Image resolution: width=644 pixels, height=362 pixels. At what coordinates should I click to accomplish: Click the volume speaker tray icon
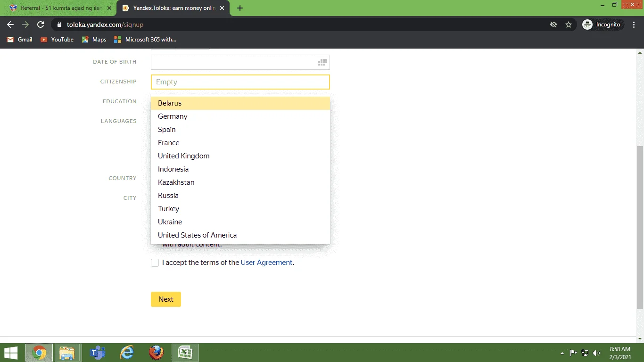click(596, 353)
